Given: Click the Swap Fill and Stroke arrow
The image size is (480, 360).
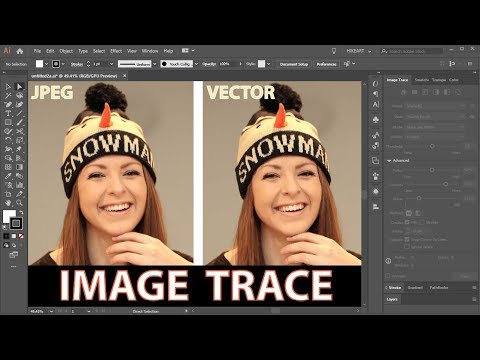Looking at the screenshot, I should click(x=21, y=212).
